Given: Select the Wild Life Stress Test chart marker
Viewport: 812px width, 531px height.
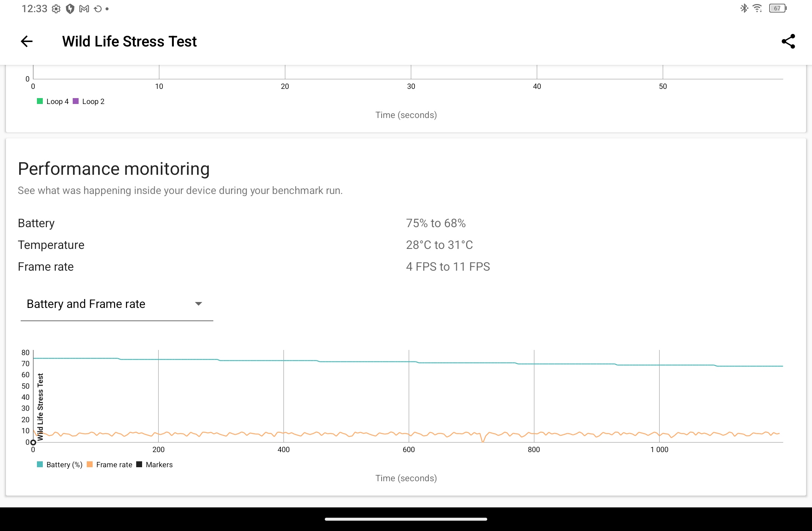Looking at the screenshot, I should coord(33,442).
